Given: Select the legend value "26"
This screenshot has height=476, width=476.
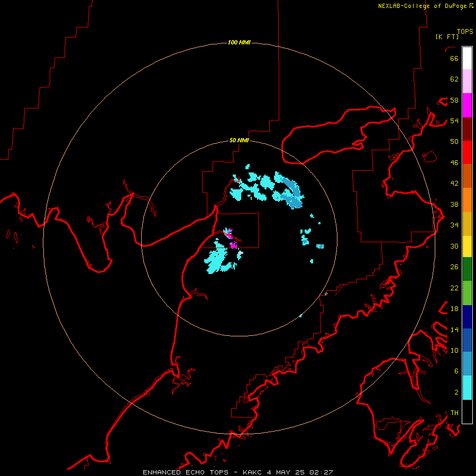Looking at the screenshot, I should pos(454,267).
